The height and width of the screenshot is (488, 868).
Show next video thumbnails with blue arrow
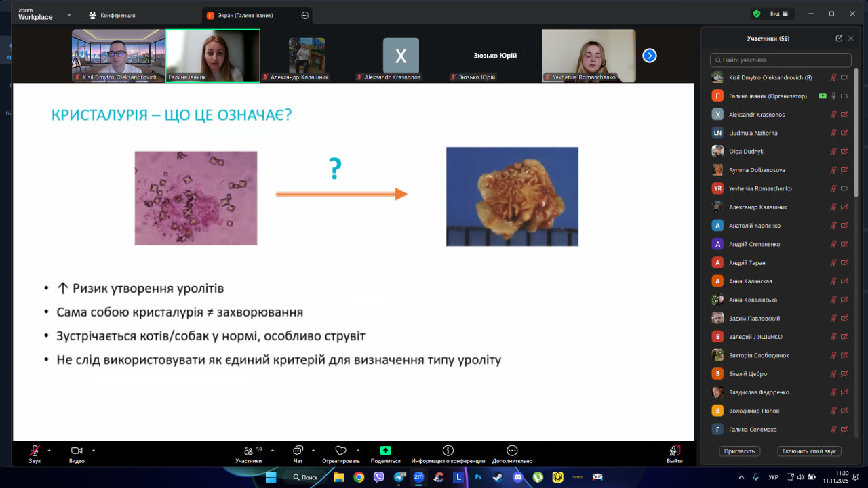(x=649, y=56)
